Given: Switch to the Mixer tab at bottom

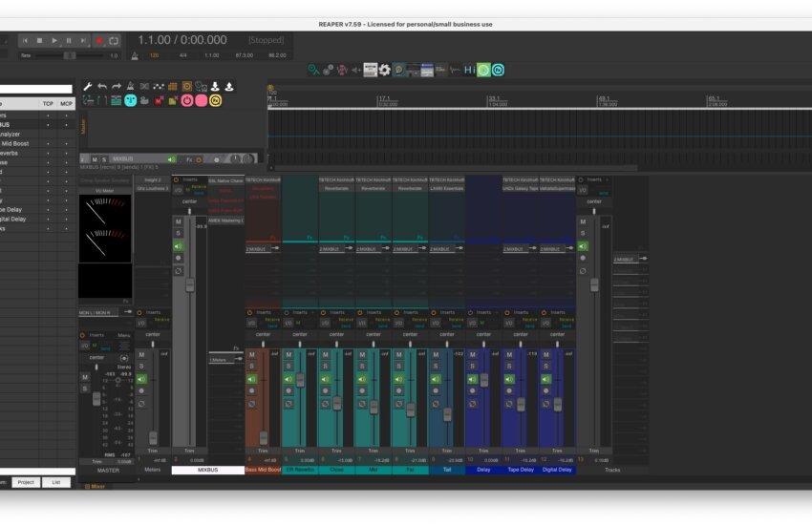Looking at the screenshot, I should pyautogui.click(x=96, y=486).
